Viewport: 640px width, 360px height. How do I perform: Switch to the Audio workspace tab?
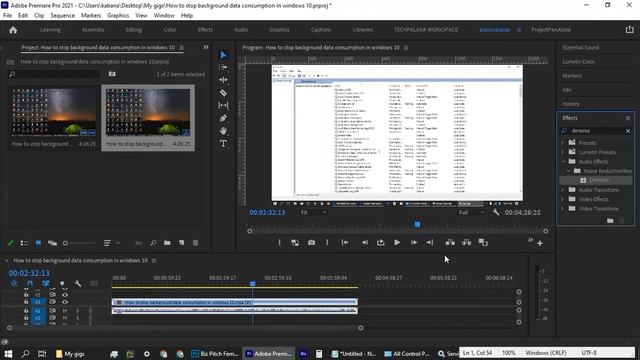[x=241, y=30]
